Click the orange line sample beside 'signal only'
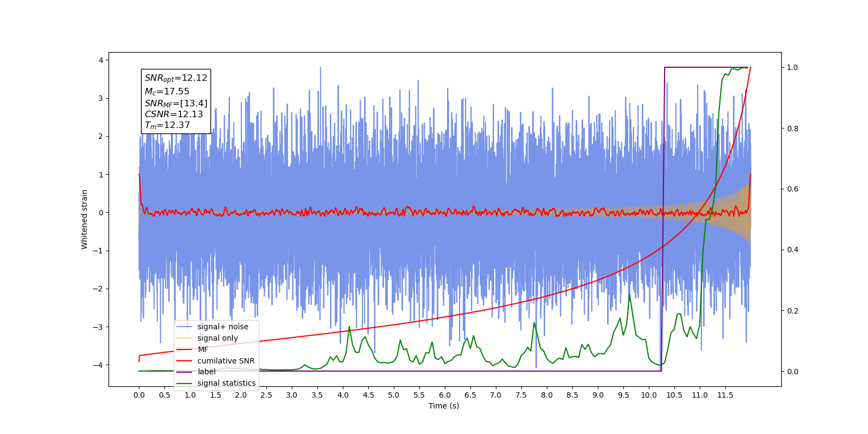 point(184,338)
